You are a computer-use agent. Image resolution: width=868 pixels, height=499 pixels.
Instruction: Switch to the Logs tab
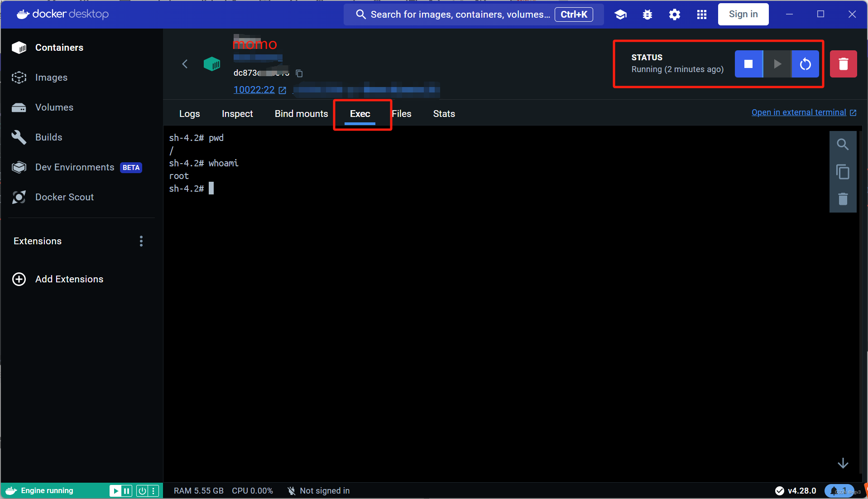pyautogui.click(x=190, y=114)
